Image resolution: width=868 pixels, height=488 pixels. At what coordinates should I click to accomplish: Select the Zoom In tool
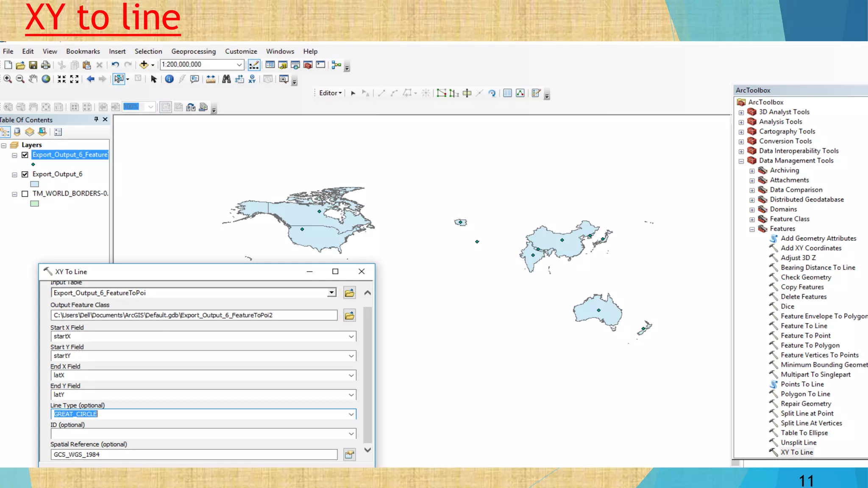click(x=8, y=79)
